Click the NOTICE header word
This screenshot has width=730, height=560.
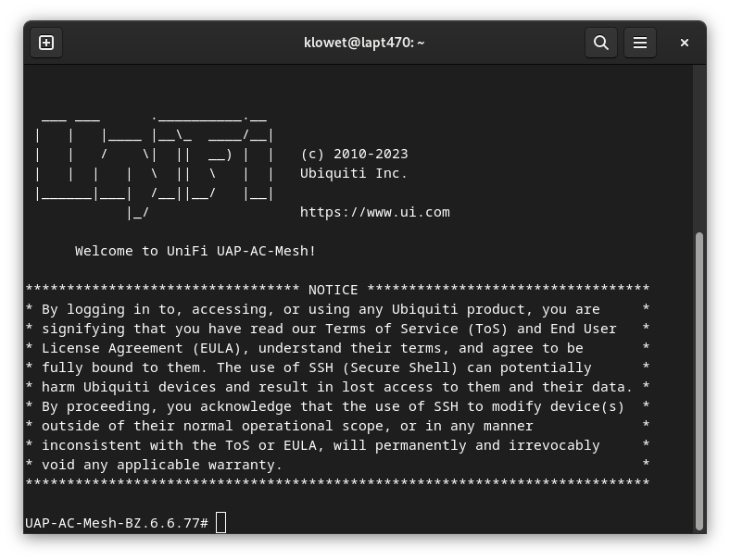333,290
